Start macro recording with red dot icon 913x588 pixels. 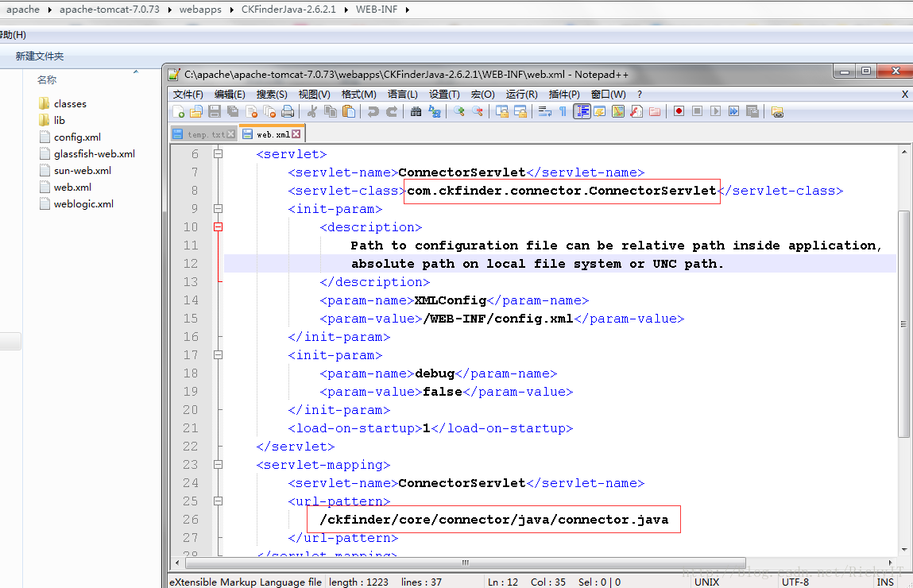click(x=679, y=112)
